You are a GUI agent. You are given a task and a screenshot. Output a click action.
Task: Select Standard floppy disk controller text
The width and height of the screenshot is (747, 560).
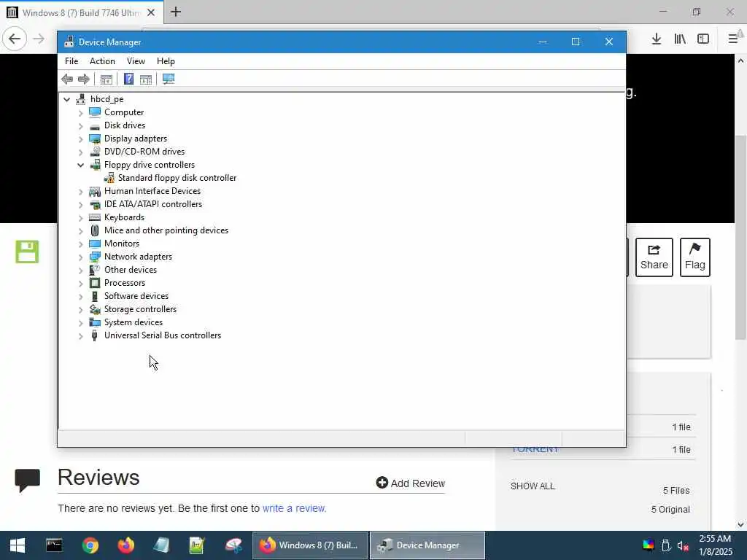pos(177,178)
